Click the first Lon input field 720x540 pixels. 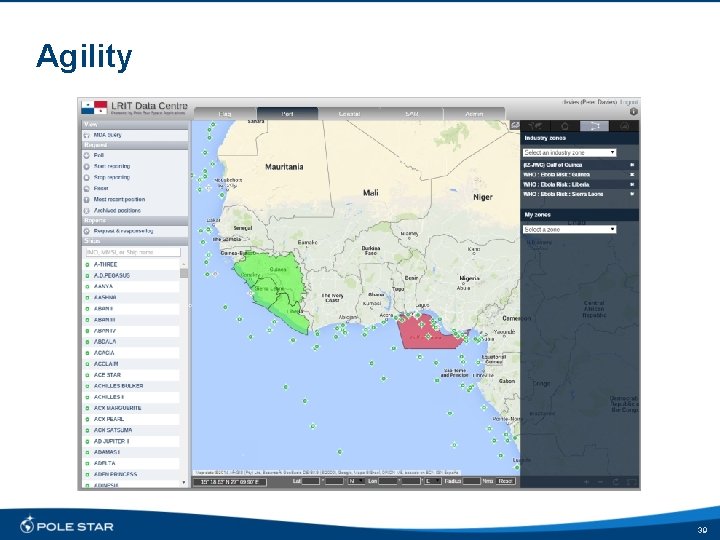coord(388,481)
